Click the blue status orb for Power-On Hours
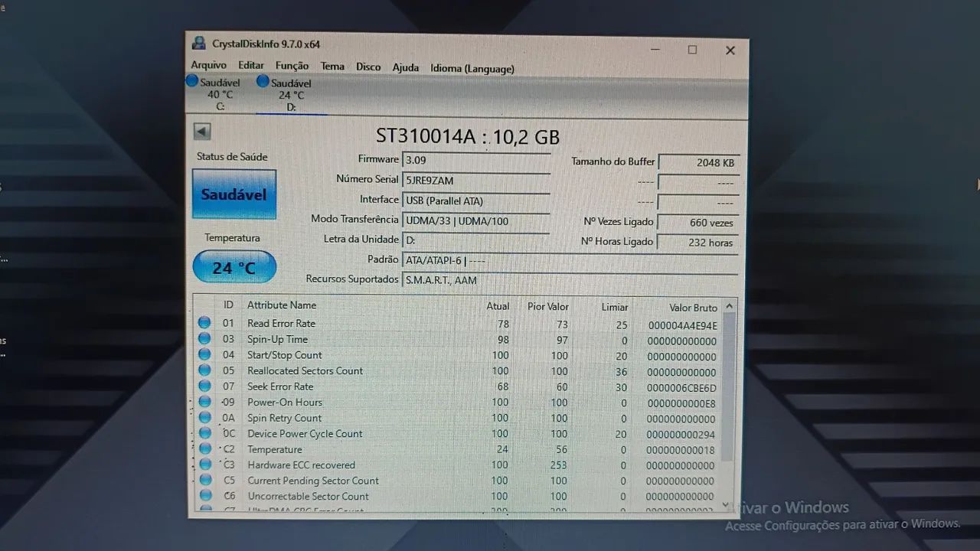This screenshot has height=551, width=980. 204,402
